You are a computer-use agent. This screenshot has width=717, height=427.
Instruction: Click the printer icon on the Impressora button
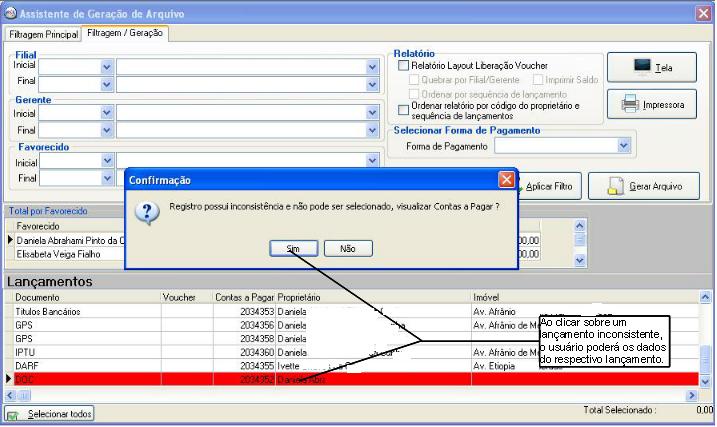[630, 104]
